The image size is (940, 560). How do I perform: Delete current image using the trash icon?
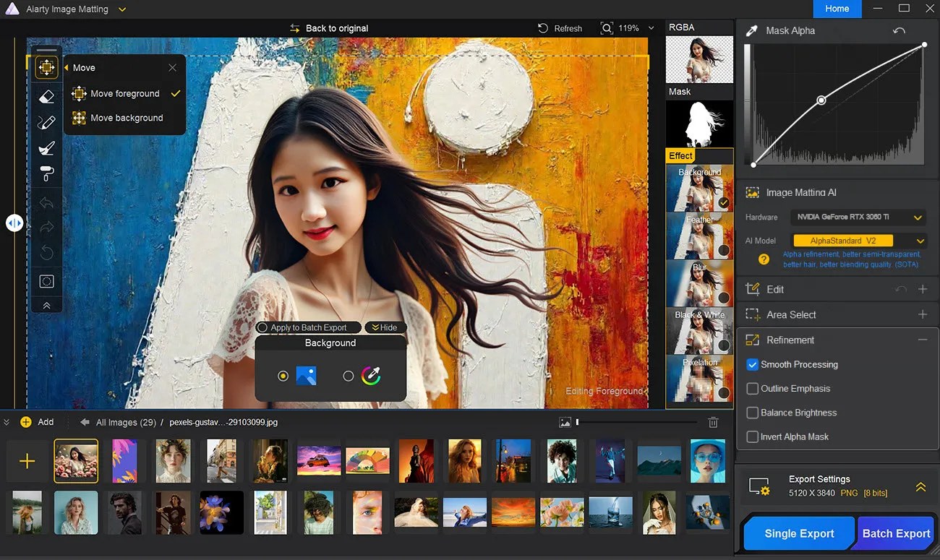(x=713, y=421)
